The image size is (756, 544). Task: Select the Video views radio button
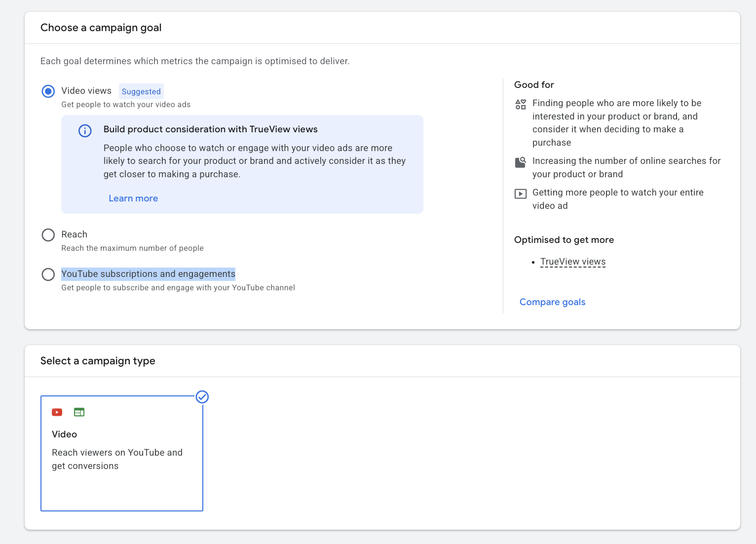coord(48,91)
